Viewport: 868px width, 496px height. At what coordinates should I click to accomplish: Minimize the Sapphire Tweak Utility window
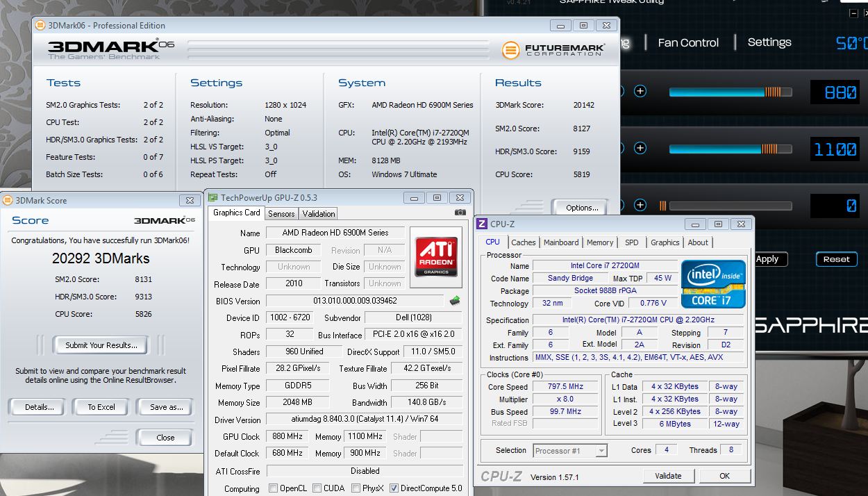click(853, 12)
